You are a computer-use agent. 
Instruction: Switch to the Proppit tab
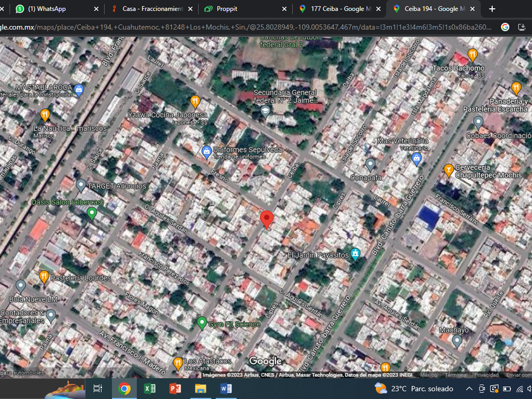click(x=227, y=9)
